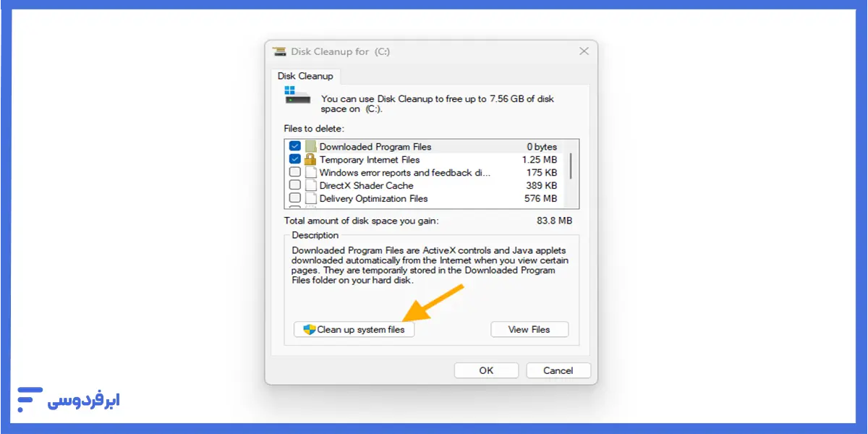Screen dimensions: 868x434
Task: Click the 1.25 MB size value
Action: click(540, 159)
